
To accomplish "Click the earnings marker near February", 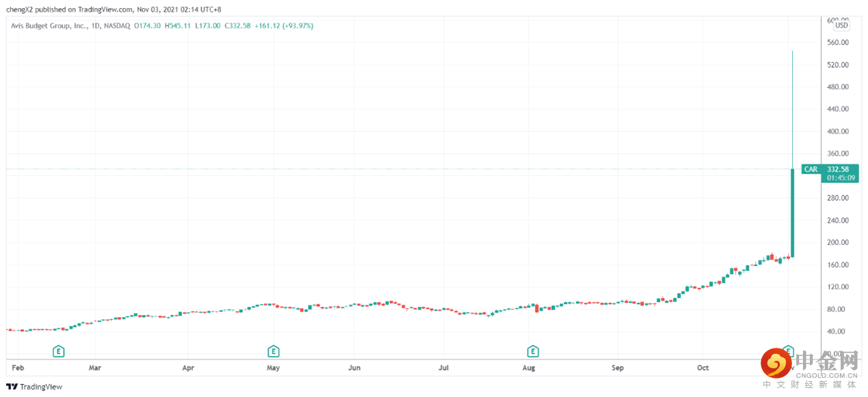I will point(59,351).
